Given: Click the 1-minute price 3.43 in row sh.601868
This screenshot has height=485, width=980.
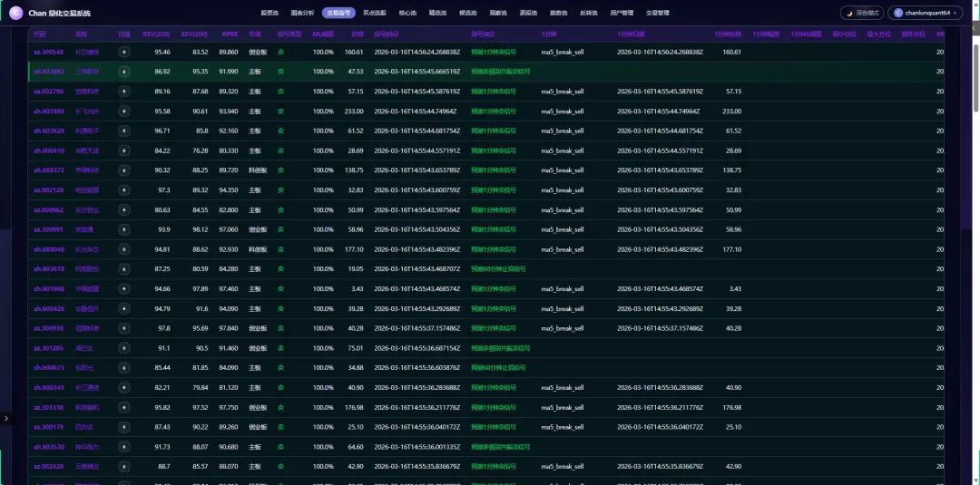Looking at the screenshot, I should pyautogui.click(x=735, y=289).
